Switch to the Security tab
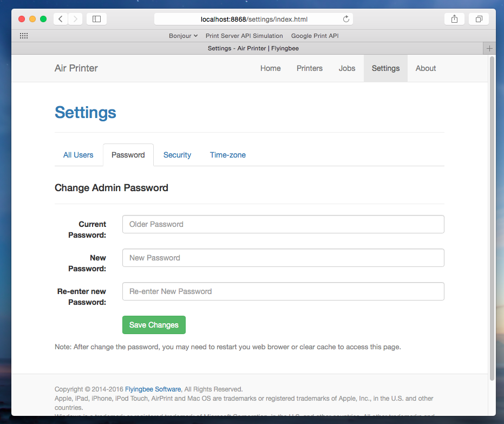The width and height of the screenshot is (504, 424). click(x=177, y=155)
